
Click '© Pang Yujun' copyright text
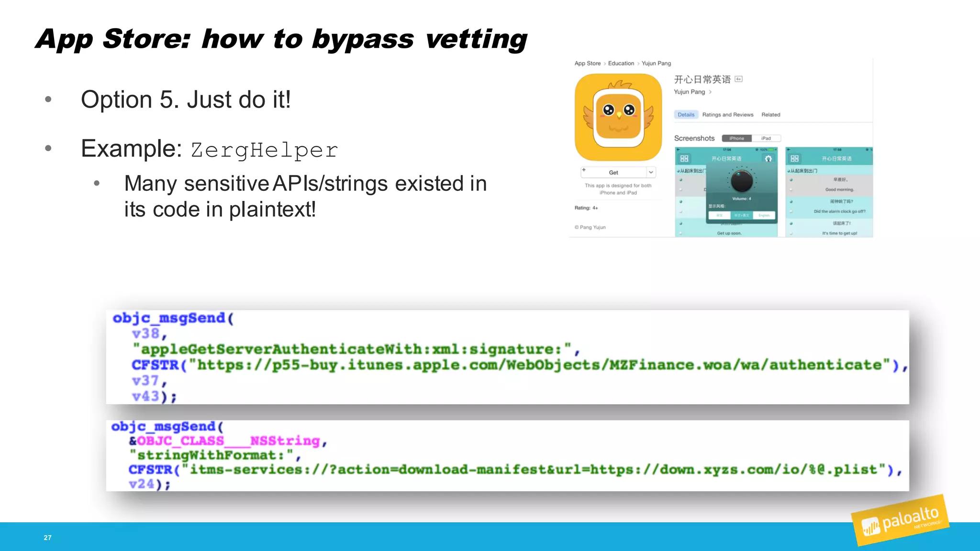(590, 227)
